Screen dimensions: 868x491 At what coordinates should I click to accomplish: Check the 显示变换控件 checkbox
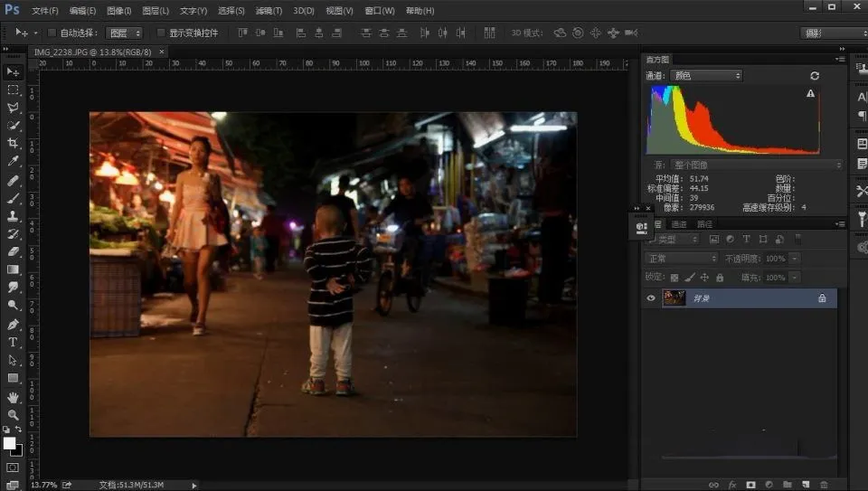click(161, 33)
